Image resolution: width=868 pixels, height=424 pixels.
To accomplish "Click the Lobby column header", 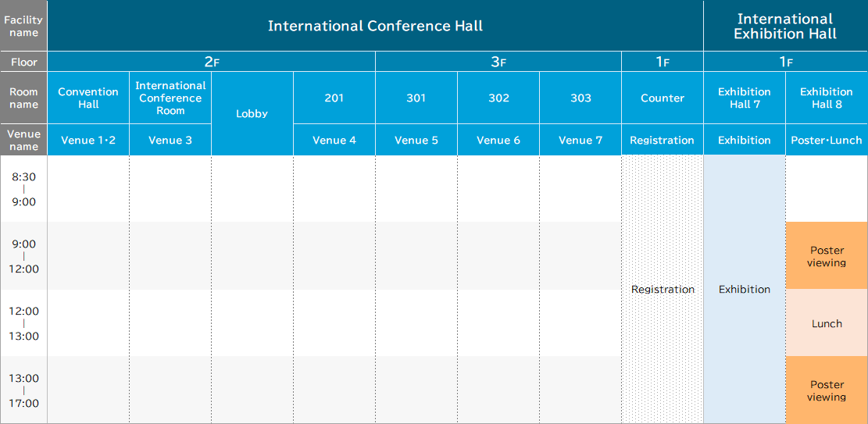I will 252,114.
